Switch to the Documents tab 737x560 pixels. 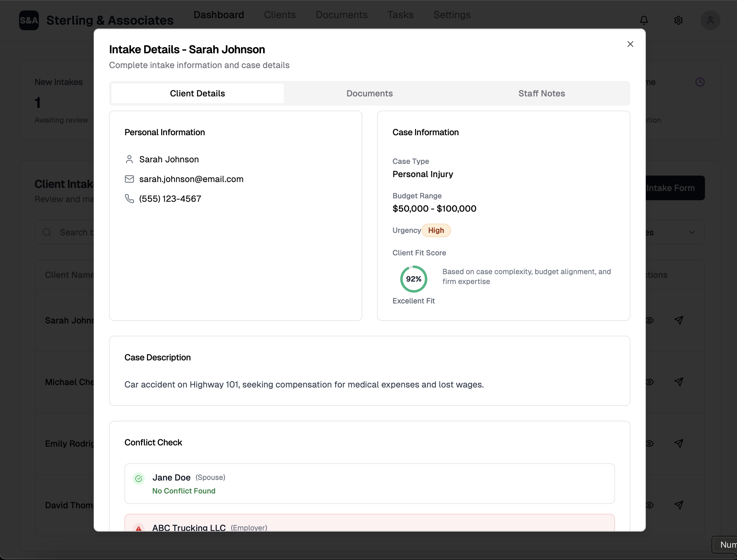pos(369,93)
